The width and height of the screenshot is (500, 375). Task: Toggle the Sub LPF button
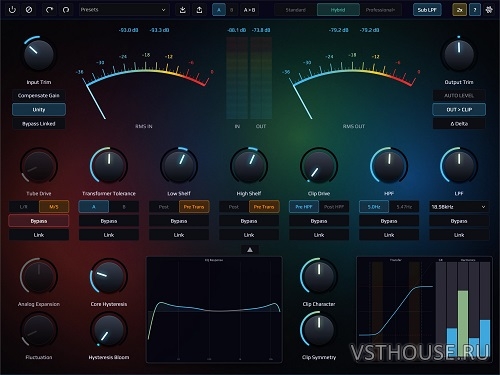click(x=427, y=10)
